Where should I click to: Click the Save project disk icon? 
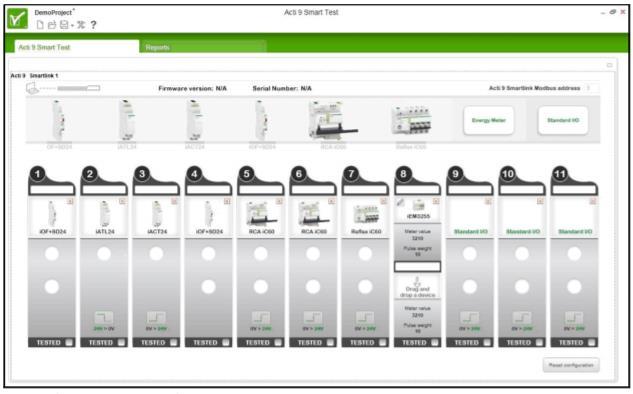tap(64, 25)
